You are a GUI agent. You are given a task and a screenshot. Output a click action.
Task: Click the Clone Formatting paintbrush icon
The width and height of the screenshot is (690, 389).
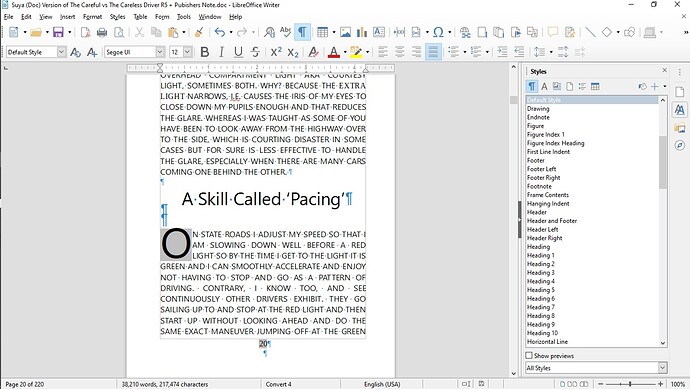tap(199, 32)
